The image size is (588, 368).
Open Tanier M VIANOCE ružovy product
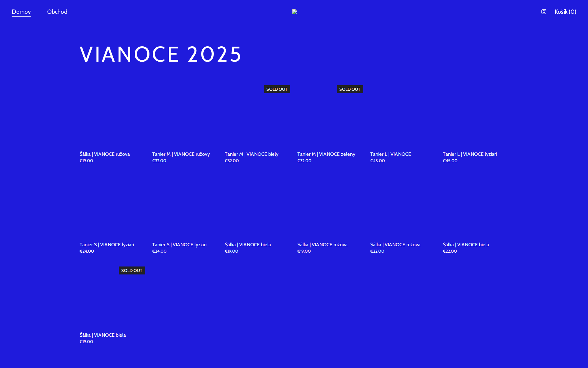pyautogui.click(x=181, y=154)
